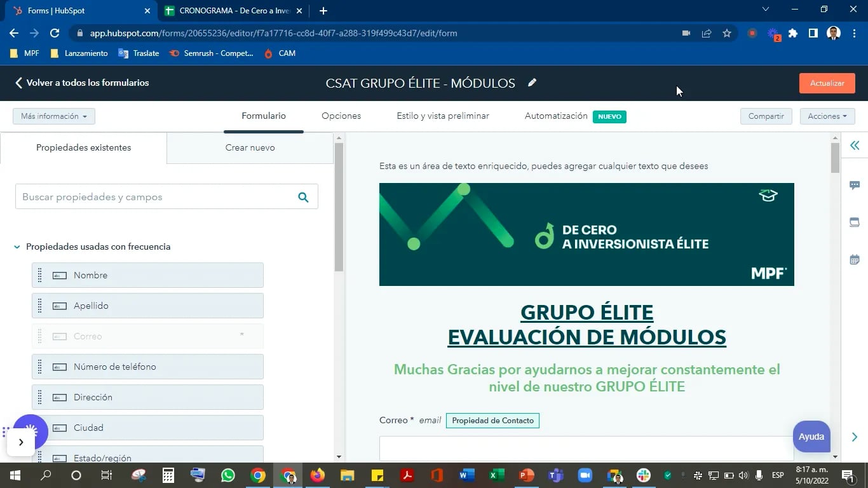The width and height of the screenshot is (868, 488).
Task: Open Excel from the taskbar
Action: tap(496, 475)
